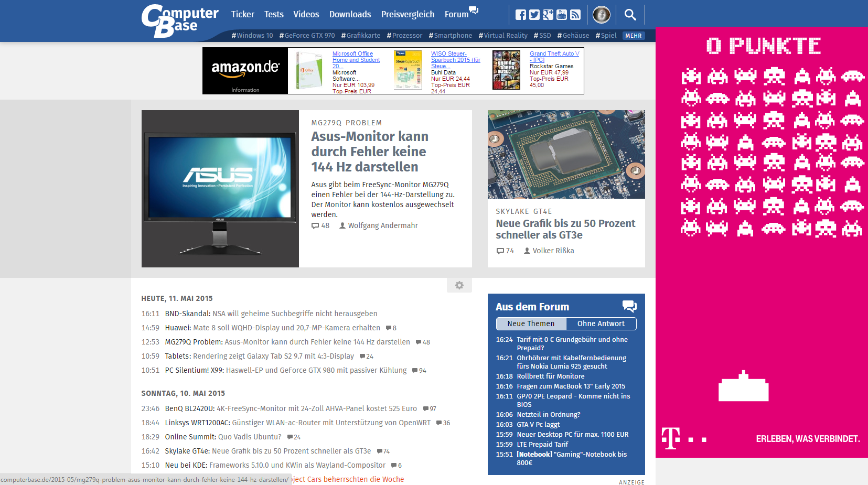868x485 pixels.
Task: Open Neue Grafik bis zu 50 Prozent headline
Action: click(565, 229)
